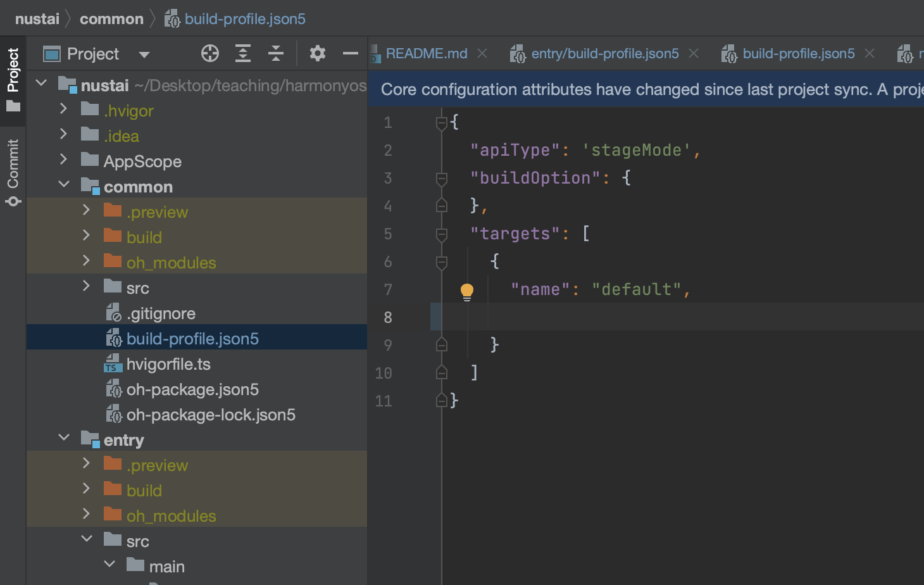Screen dimensions: 924x585
Task: Collapse the entry module folder
Action: tap(64, 437)
